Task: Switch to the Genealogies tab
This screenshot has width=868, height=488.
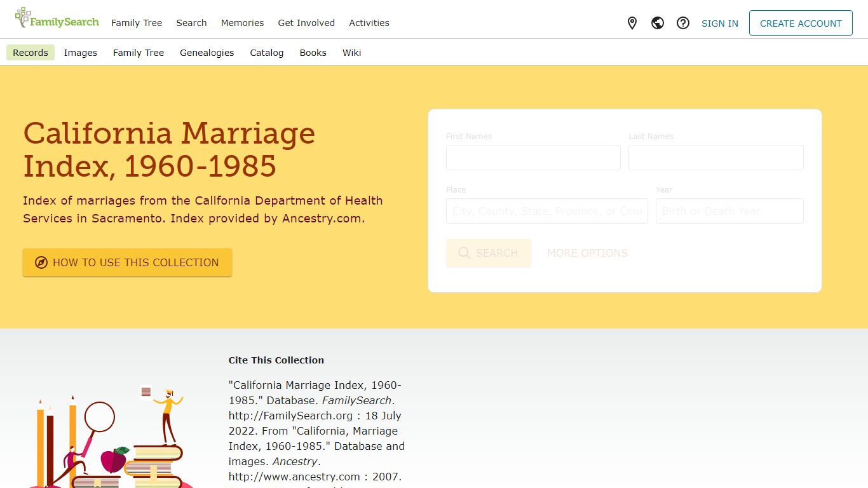Action: coord(207,53)
